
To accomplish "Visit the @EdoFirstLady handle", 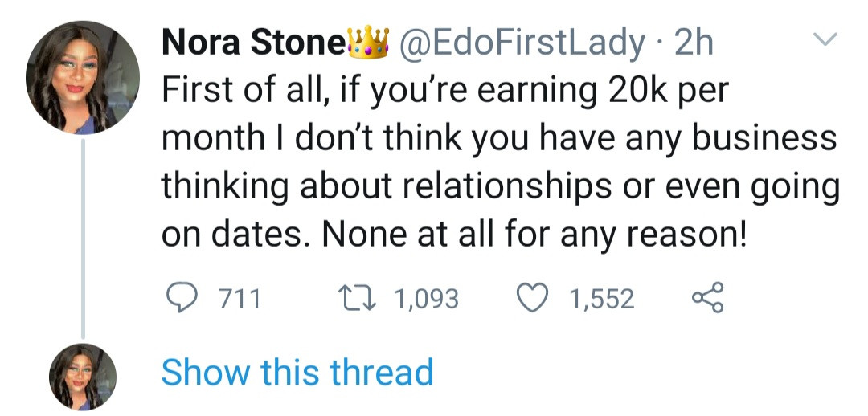I will pyautogui.click(x=517, y=43).
